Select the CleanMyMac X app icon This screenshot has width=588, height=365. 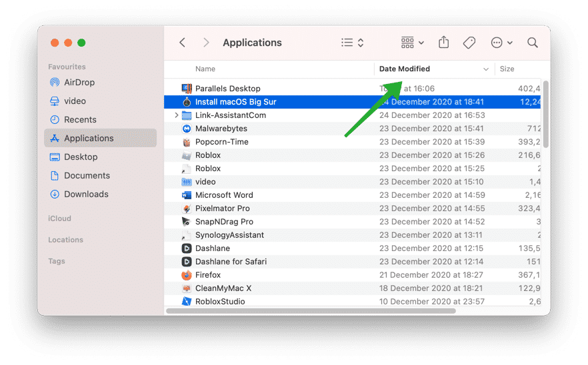tap(187, 288)
